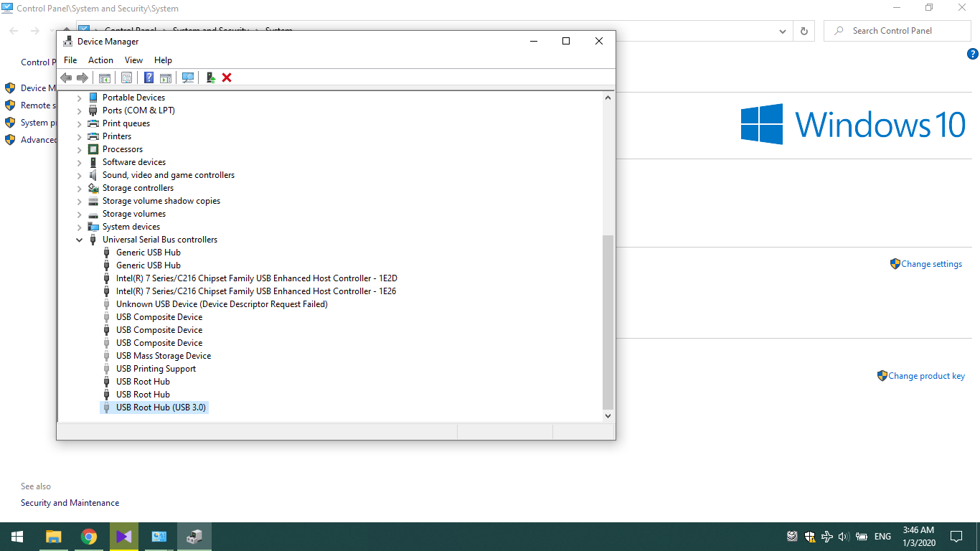
Task: Click the Control Panel Back navigation arrow
Action: 14,31
